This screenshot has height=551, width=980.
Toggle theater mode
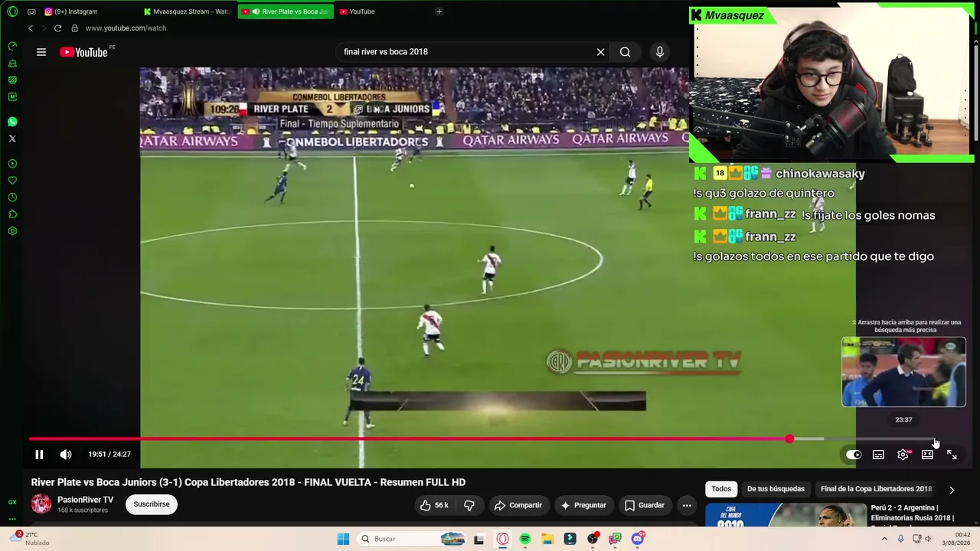(x=927, y=455)
